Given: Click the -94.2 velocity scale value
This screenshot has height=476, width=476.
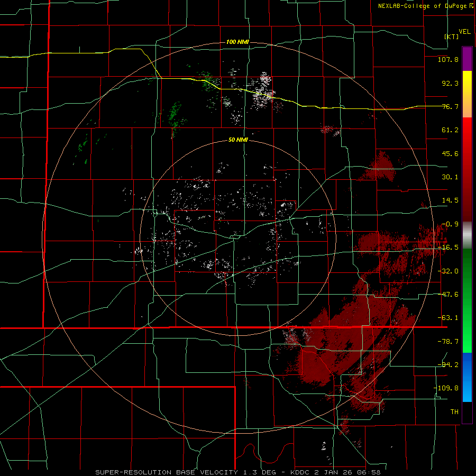Looking at the screenshot, I should (x=448, y=364).
